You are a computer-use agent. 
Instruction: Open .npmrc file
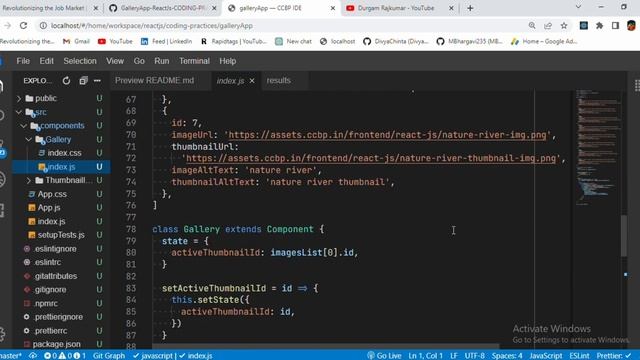(x=46, y=303)
